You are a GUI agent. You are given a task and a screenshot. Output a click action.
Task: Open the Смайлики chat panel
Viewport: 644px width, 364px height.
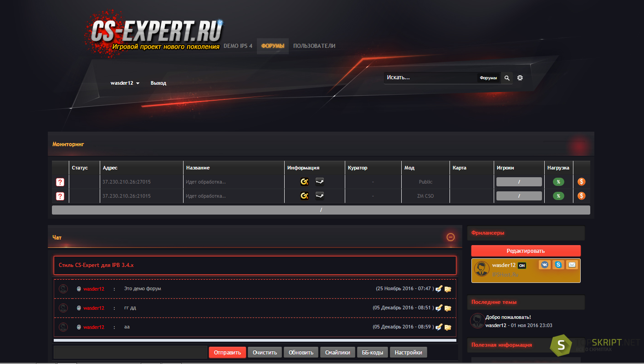337,353
